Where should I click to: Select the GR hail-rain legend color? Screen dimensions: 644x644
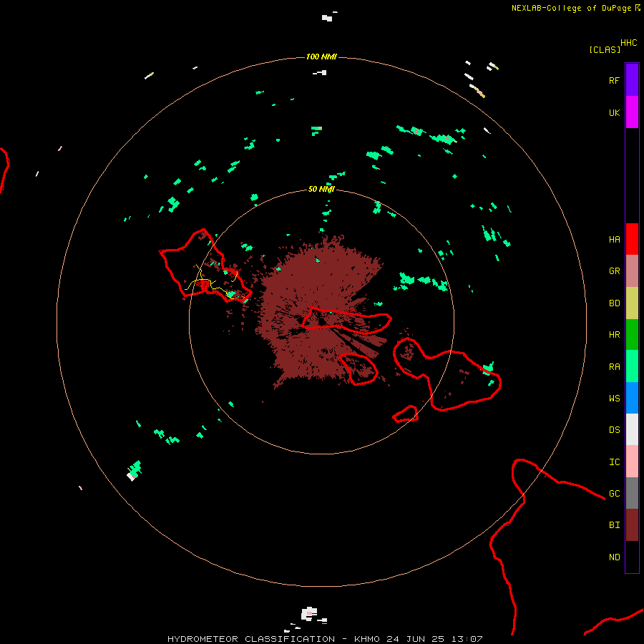coord(632,271)
